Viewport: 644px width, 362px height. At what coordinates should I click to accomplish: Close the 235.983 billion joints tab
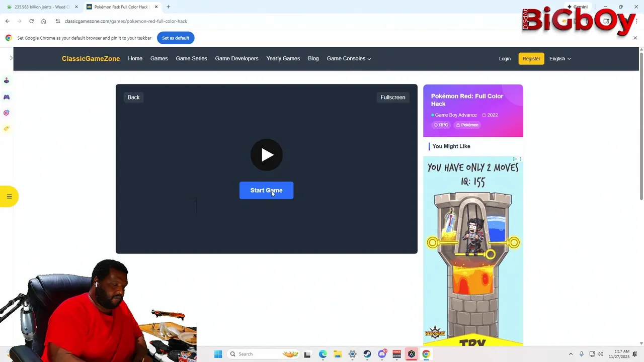76,7
